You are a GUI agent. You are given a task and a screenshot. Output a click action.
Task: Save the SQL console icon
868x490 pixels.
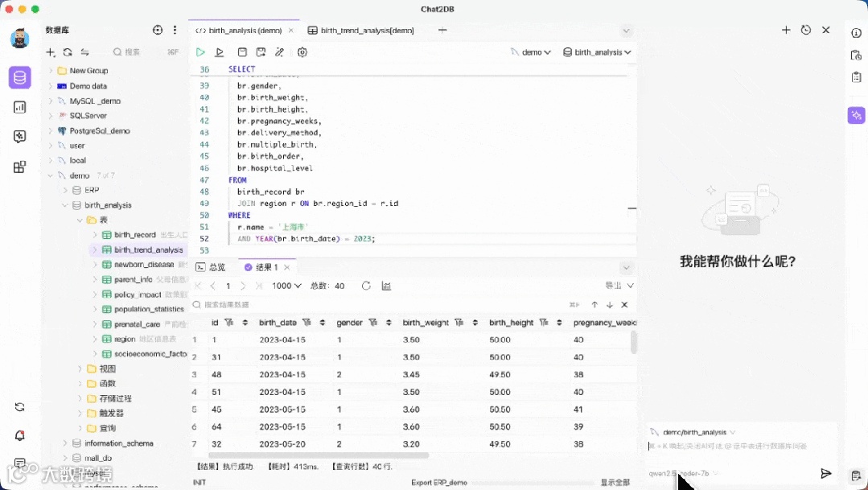[242, 52]
